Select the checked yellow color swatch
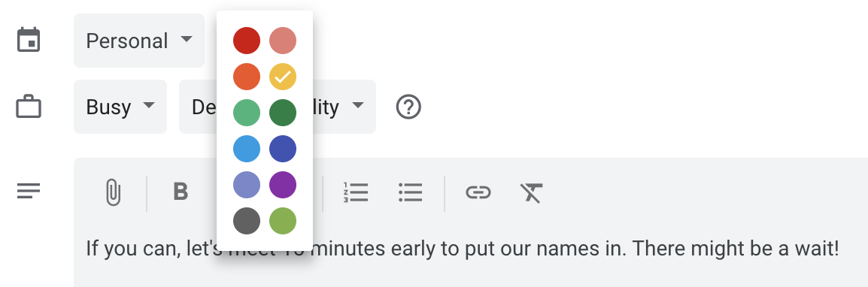 (283, 77)
